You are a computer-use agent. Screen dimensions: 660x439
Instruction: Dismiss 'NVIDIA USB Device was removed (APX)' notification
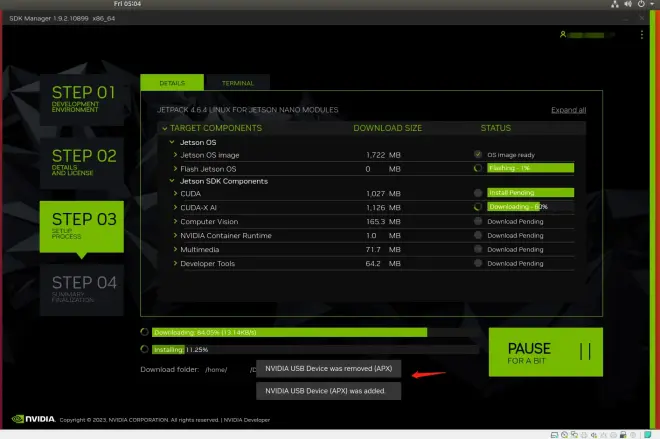[328, 368]
